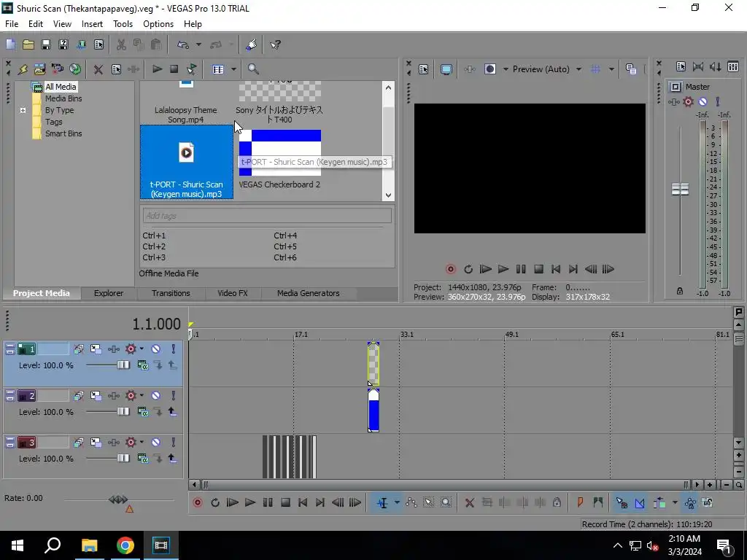The width and height of the screenshot is (747, 560).
Task: Mute video track 1
Action: (156, 349)
